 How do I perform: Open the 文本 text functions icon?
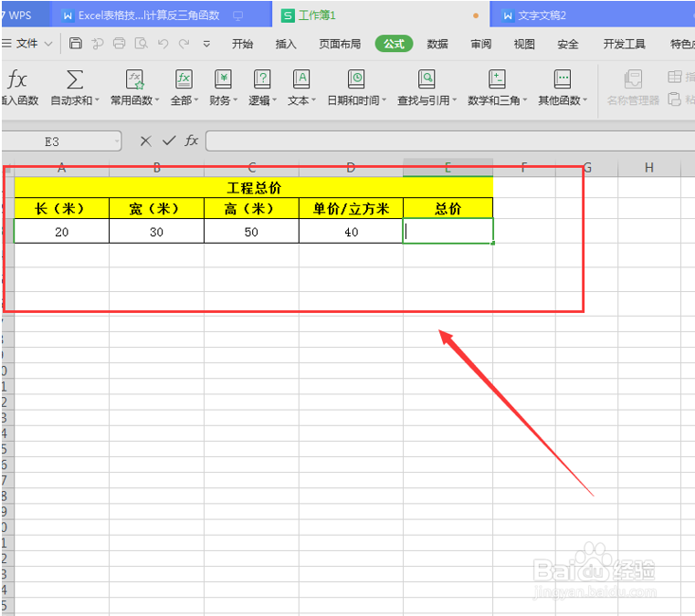click(x=301, y=79)
